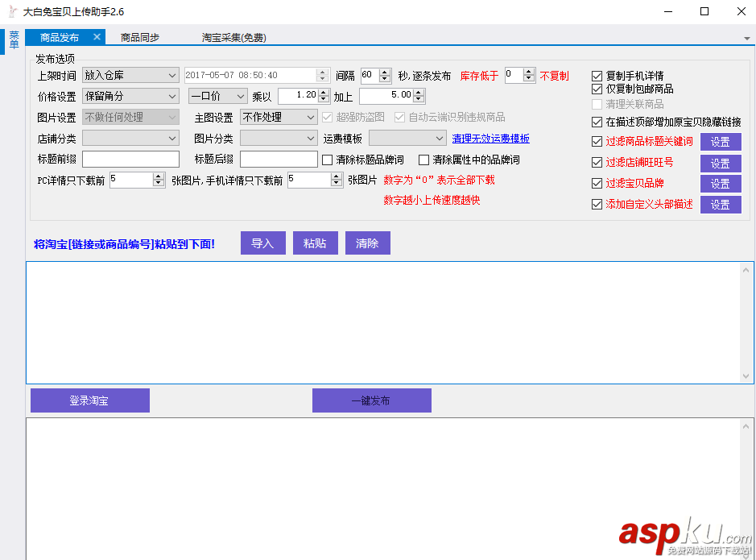
Task: Disable the 过滤宝贝品牌 checkbox
Action: (x=597, y=183)
